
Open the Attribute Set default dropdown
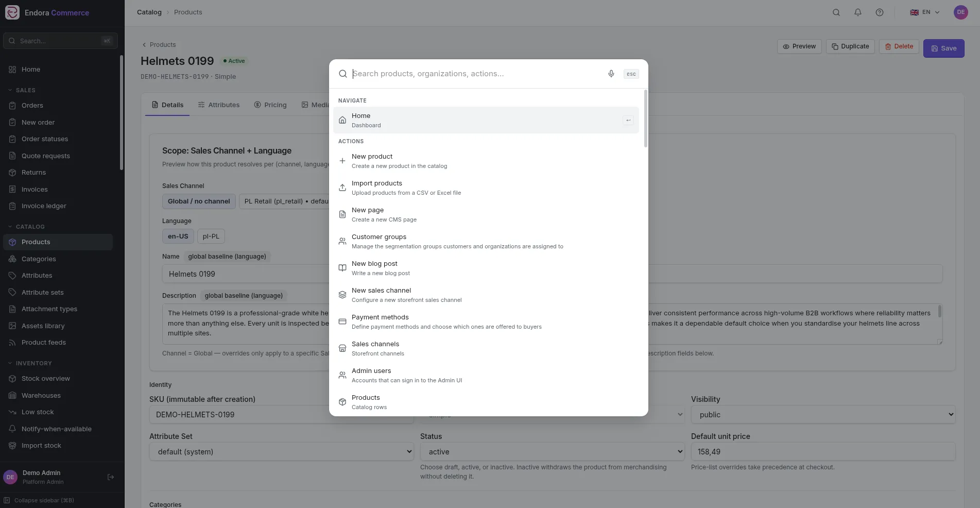click(x=281, y=452)
